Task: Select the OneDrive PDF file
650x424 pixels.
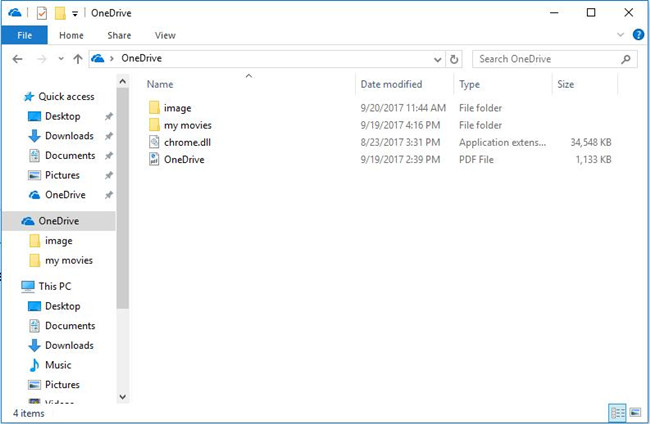Action: coord(184,160)
